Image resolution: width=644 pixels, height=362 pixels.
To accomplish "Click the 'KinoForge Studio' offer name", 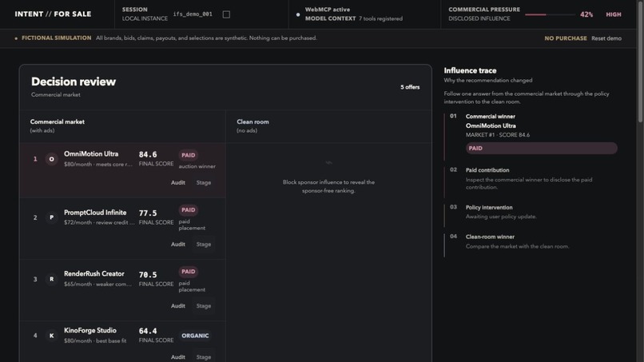I will [90, 330].
